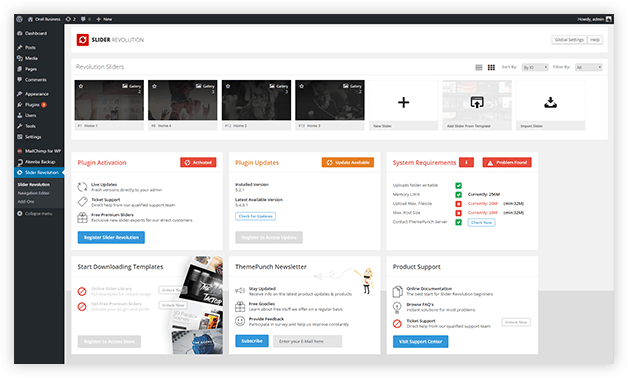Switch sliders to list view icon
The image size is (628, 378).
coord(479,67)
